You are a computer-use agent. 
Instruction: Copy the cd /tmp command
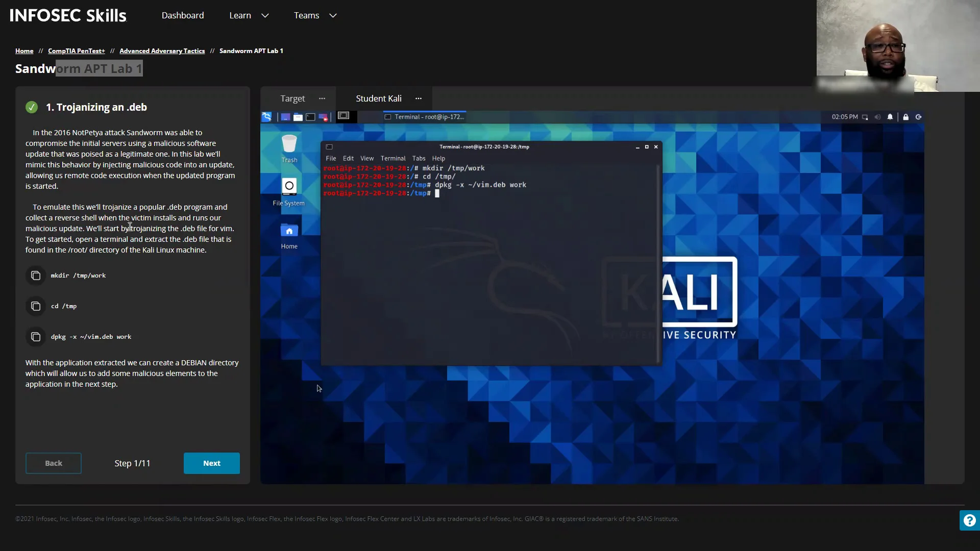click(36, 306)
